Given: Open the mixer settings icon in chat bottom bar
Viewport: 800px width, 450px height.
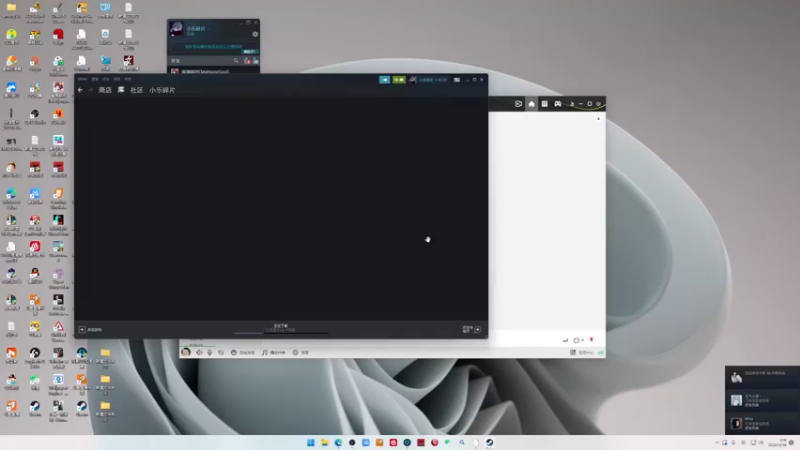Looking at the screenshot, I should (221, 353).
